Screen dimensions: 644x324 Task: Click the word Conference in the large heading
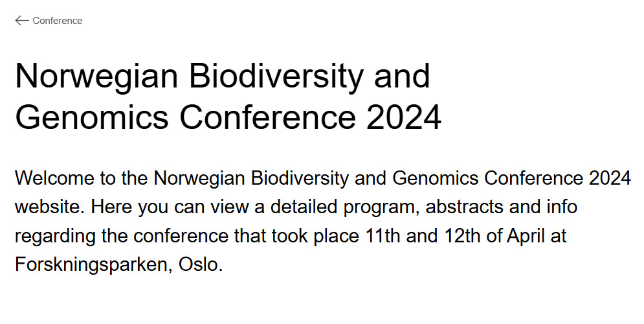tap(268, 117)
